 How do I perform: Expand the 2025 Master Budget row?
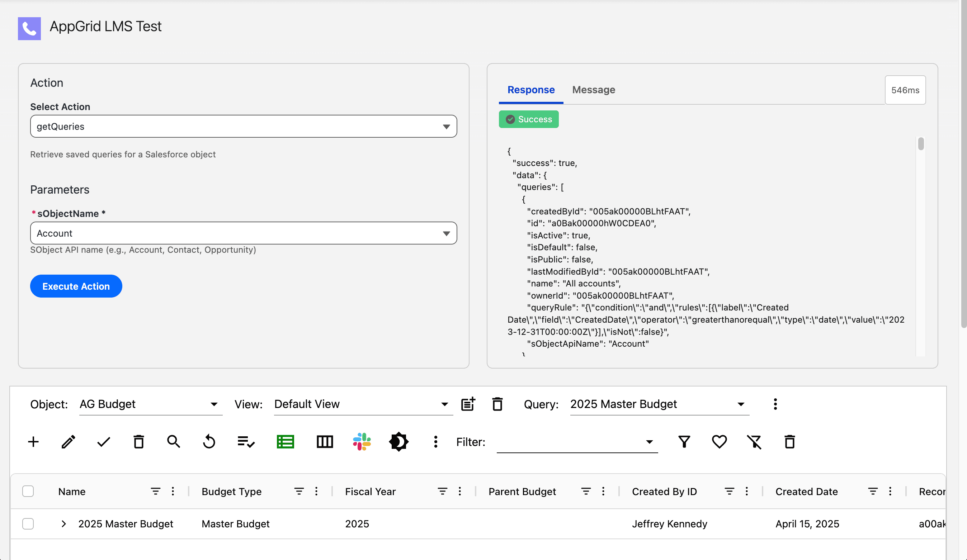click(x=64, y=524)
